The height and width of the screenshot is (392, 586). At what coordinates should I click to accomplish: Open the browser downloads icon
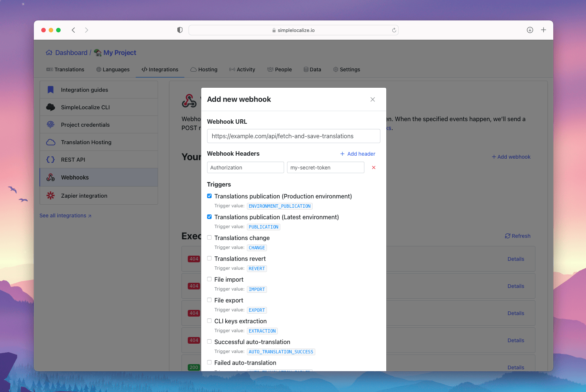(530, 30)
